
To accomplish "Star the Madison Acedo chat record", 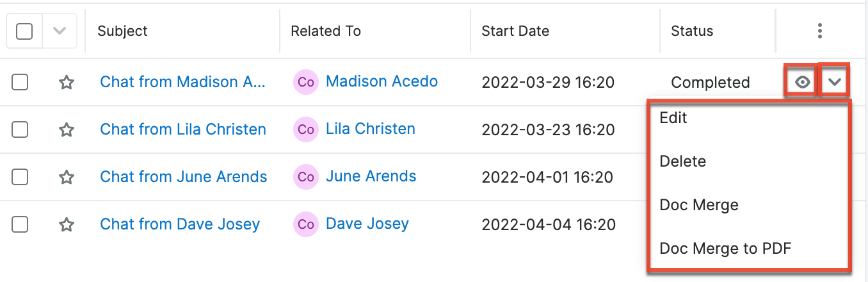I will (x=67, y=82).
